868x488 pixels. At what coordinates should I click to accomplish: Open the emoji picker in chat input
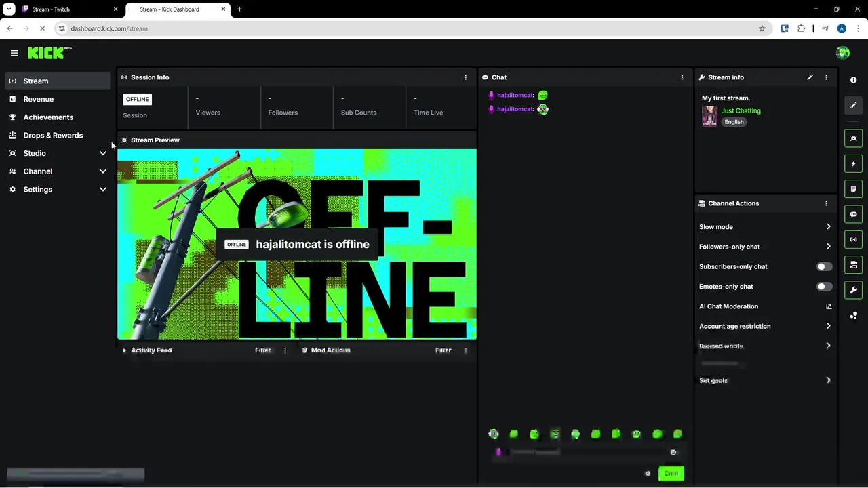point(673,452)
